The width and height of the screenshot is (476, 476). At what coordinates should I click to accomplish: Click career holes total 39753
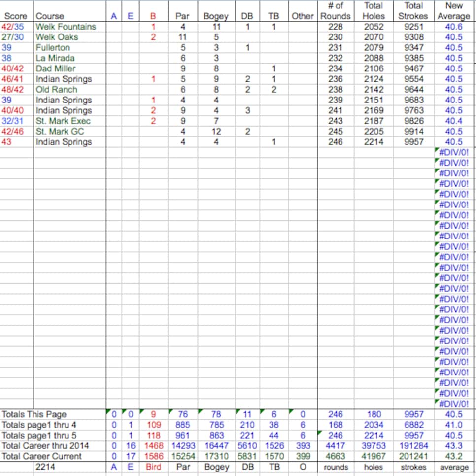click(x=374, y=445)
